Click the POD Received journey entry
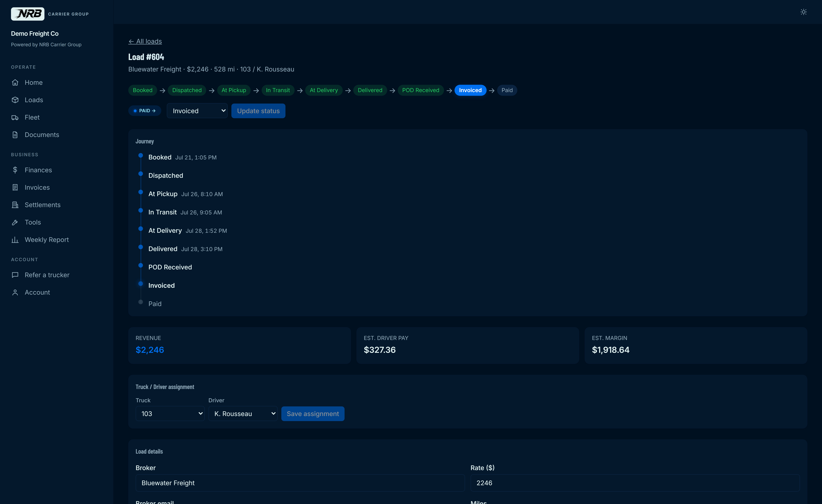822x504 pixels. (x=170, y=267)
